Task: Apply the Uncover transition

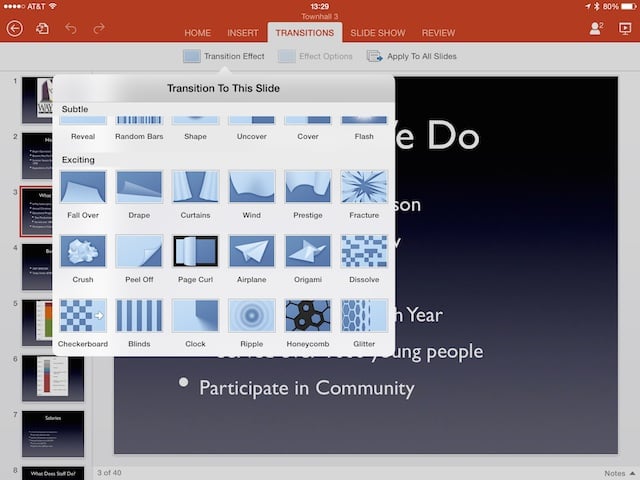Action: coord(251,129)
